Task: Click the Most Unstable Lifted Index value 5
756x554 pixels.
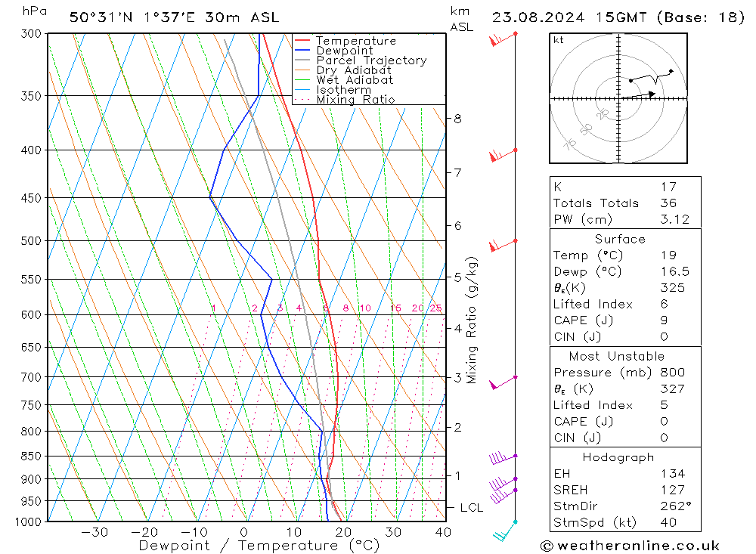Action: point(664,405)
